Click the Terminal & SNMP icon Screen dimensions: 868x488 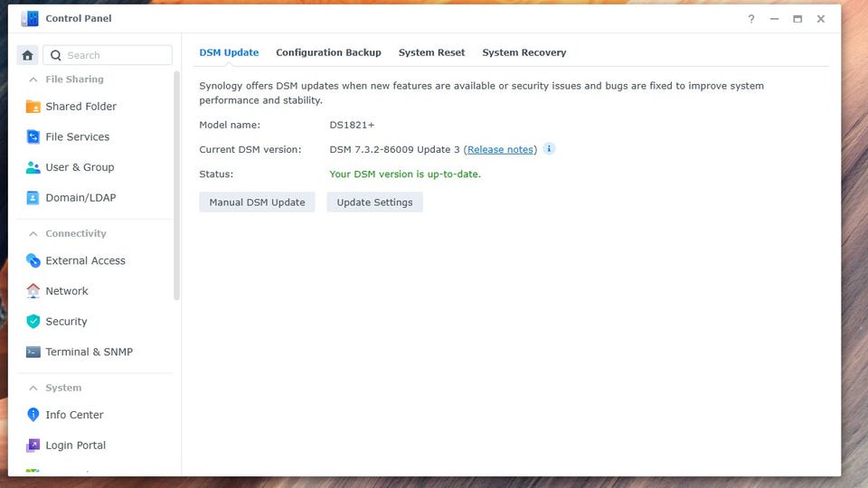click(x=33, y=352)
